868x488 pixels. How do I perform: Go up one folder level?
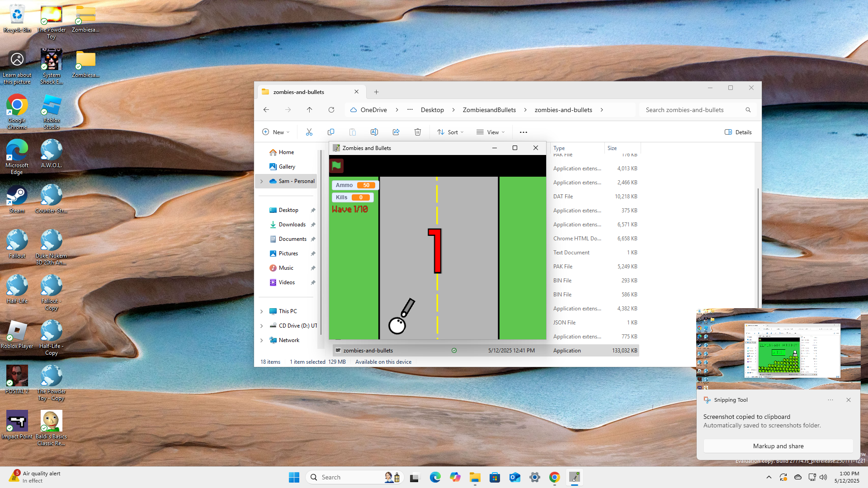310,110
